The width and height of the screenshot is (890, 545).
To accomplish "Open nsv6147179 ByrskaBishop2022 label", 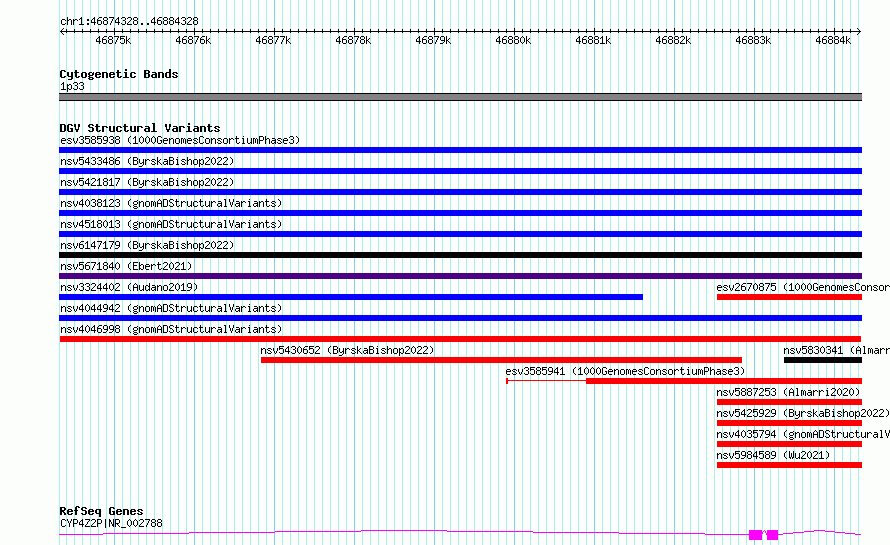I will 147,245.
